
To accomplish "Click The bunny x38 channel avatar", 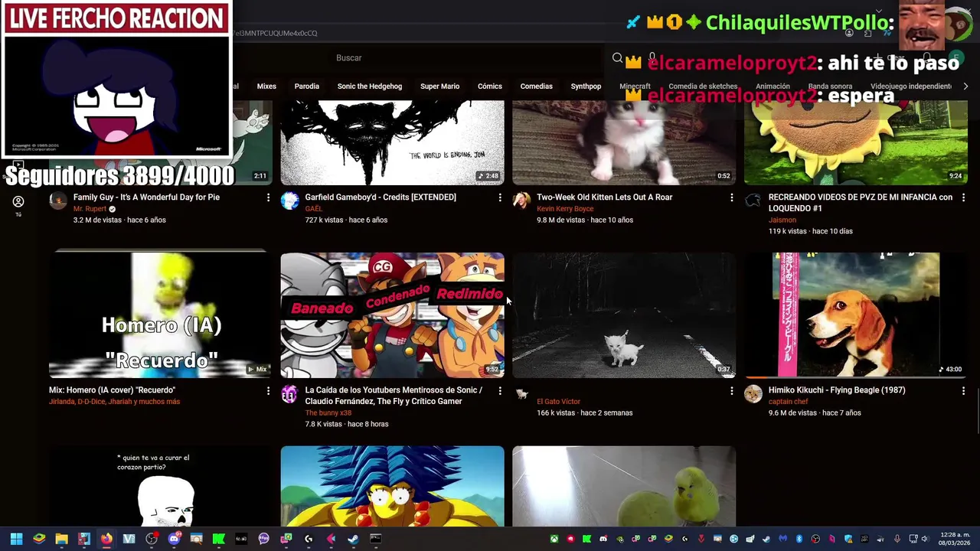I will (289, 394).
